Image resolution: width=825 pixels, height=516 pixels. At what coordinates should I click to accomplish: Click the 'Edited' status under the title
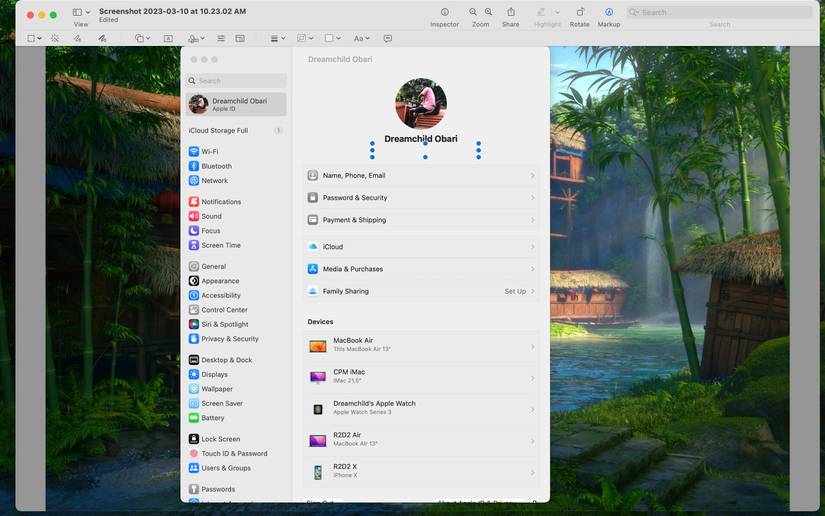tap(108, 20)
